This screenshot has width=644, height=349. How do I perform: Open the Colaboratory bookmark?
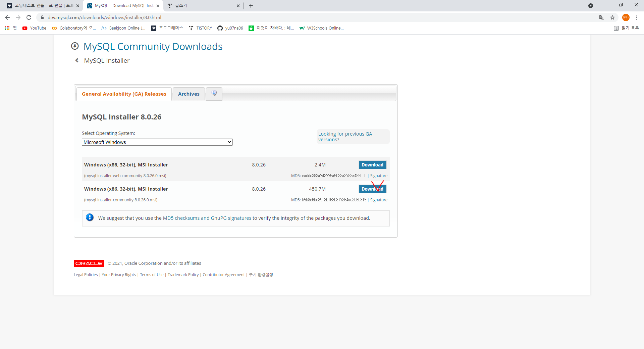coord(74,28)
